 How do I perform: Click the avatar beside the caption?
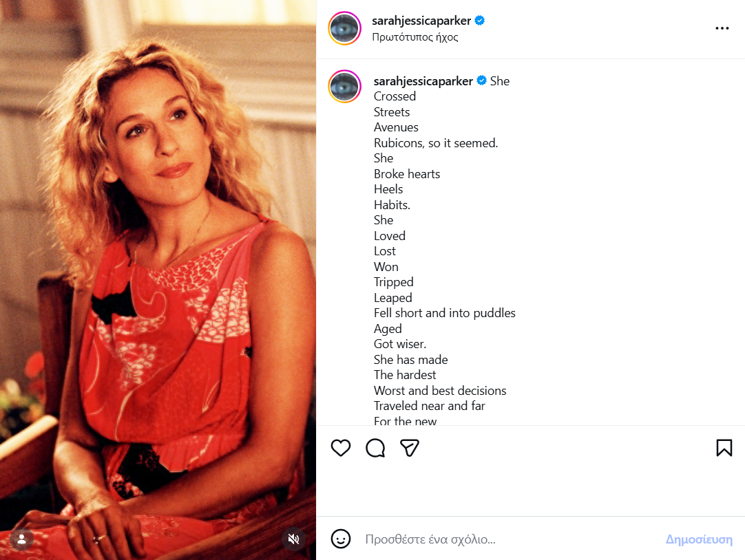pos(345,87)
